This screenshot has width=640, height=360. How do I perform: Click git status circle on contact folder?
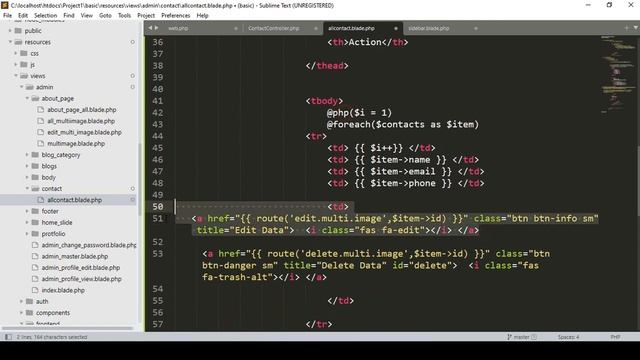(x=133, y=189)
